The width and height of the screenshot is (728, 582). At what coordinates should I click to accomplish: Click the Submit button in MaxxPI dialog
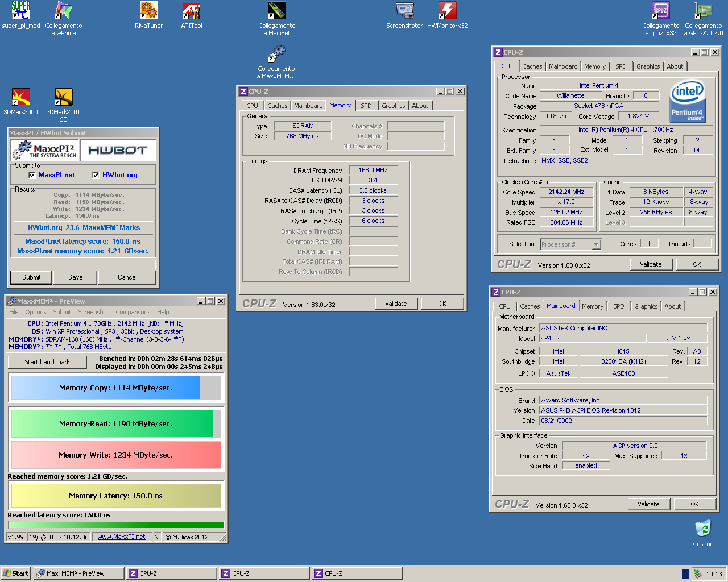pos(31,277)
